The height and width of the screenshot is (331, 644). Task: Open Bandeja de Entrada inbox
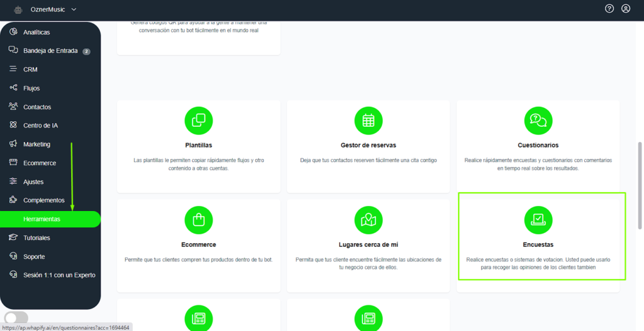coord(50,51)
